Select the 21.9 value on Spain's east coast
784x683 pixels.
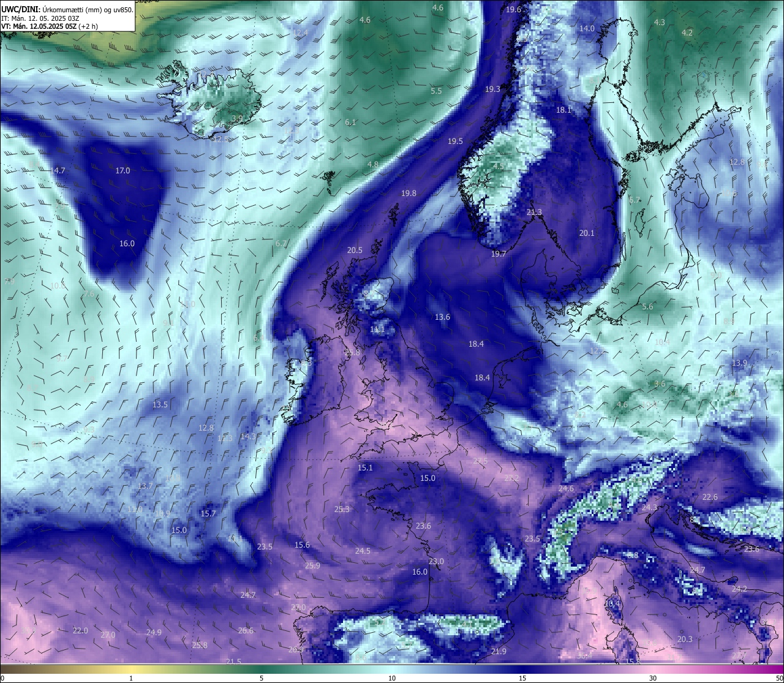coord(499,651)
